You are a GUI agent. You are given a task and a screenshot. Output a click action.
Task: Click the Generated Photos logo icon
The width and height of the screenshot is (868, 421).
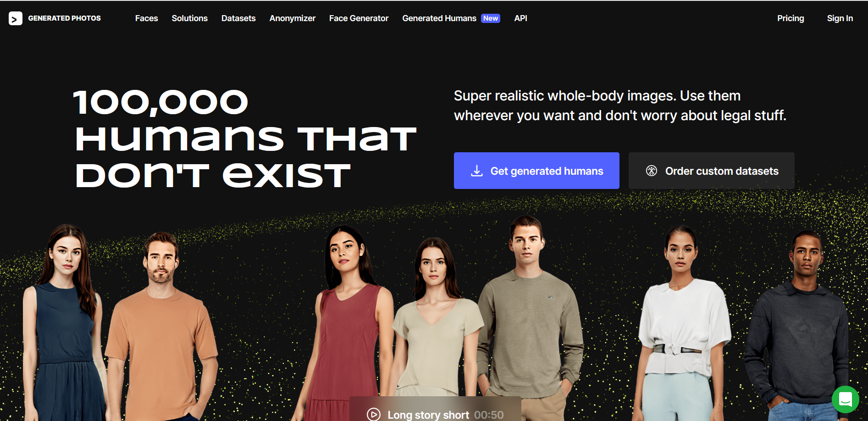tap(16, 18)
